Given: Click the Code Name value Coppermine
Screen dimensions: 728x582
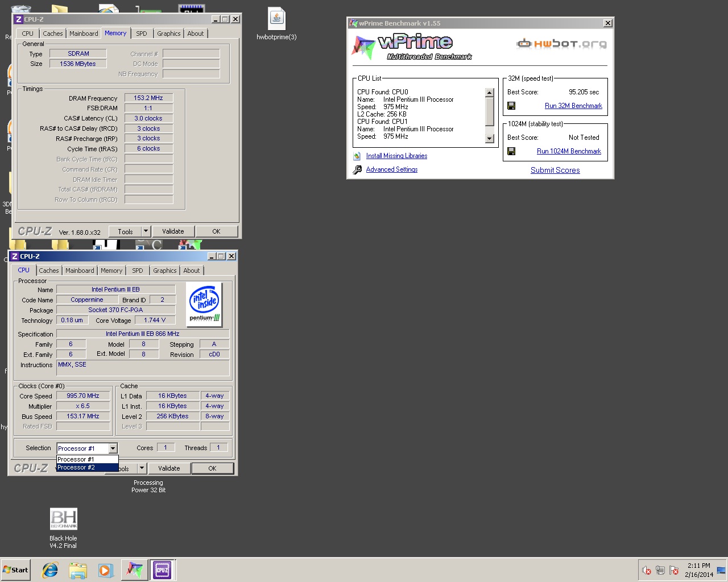Looking at the screenshot, I should tap(87, 300).
